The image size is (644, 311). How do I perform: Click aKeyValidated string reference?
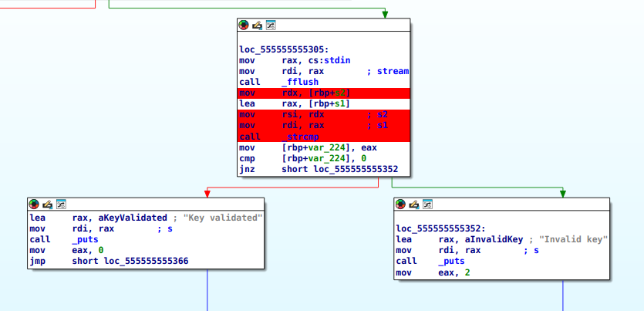[120, 218]
